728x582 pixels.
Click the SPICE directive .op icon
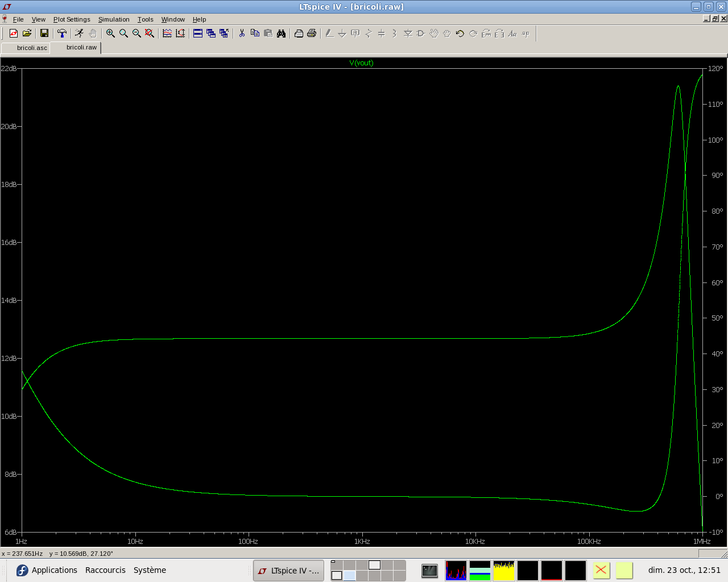click(526, 34)
